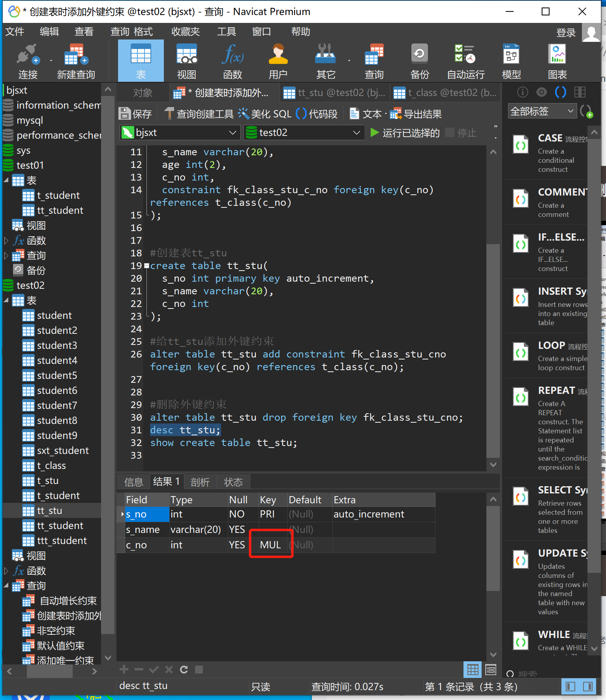Add a record with plus icon
The height and width of the screenshot is (700, 606).
tap(124, 669)
